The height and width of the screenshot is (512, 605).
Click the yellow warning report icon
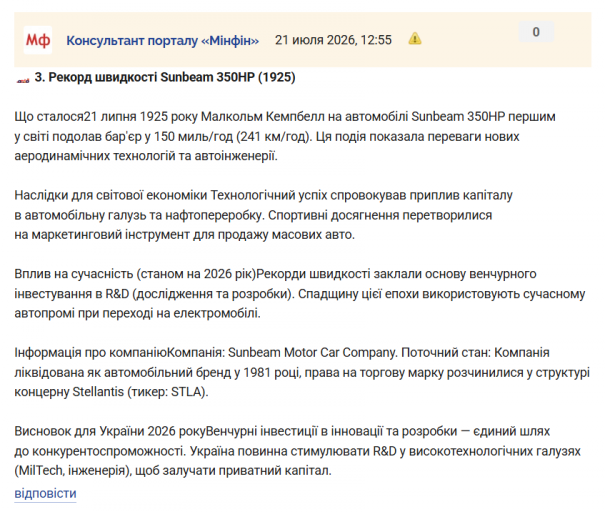(415, 39)
